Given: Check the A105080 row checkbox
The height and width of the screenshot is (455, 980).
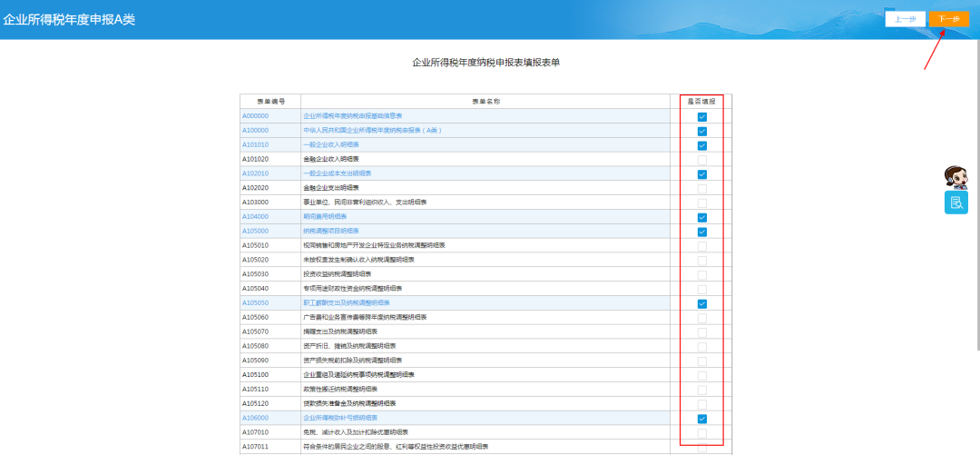Looking at the screenshot, I should pyautogui.click(x=701, y=347).
